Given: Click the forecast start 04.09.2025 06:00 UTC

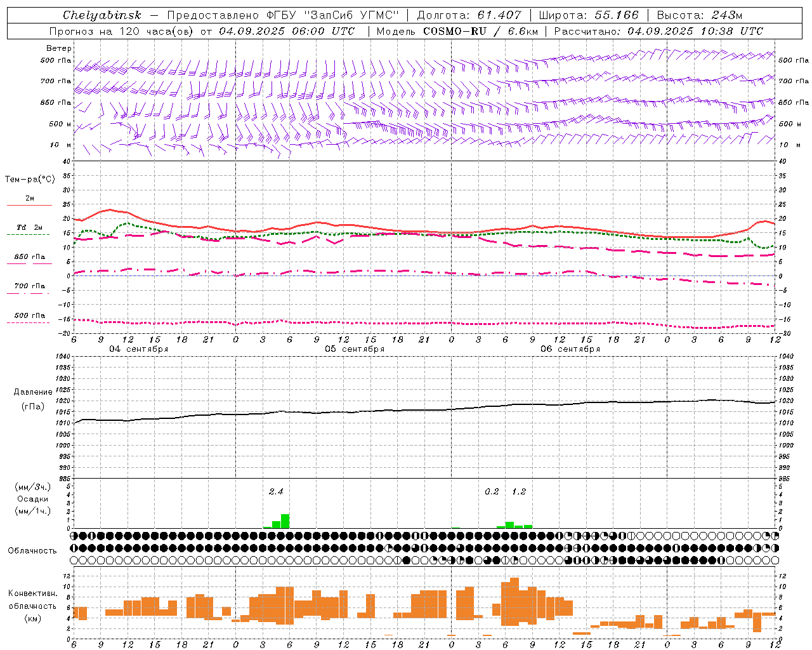Looking at the screenshot, I should tap(287, 31).
